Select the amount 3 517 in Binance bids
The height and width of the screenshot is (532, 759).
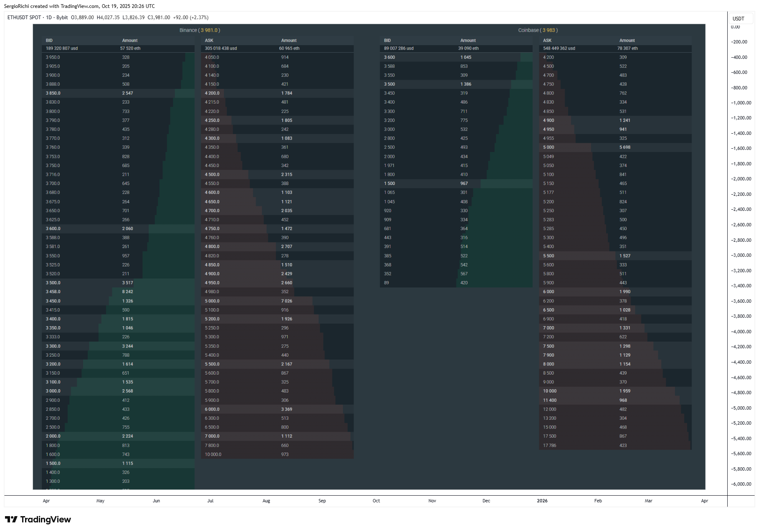(128, 283)
